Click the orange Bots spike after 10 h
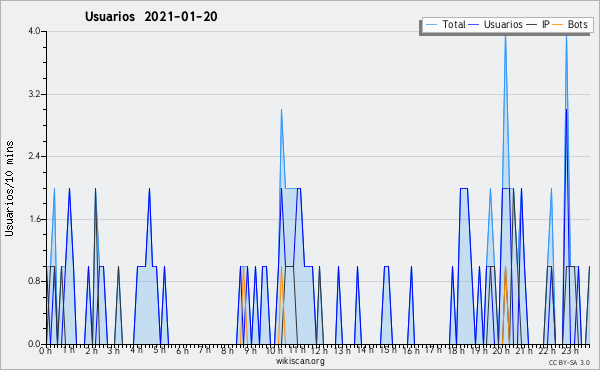 [x=281, y=305]
